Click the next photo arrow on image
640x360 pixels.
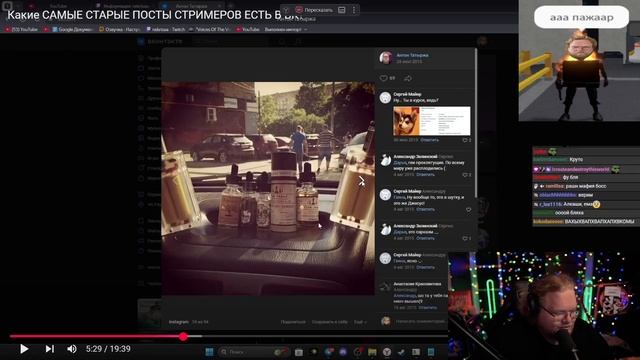pyautogui.click(x=362, y=181)
